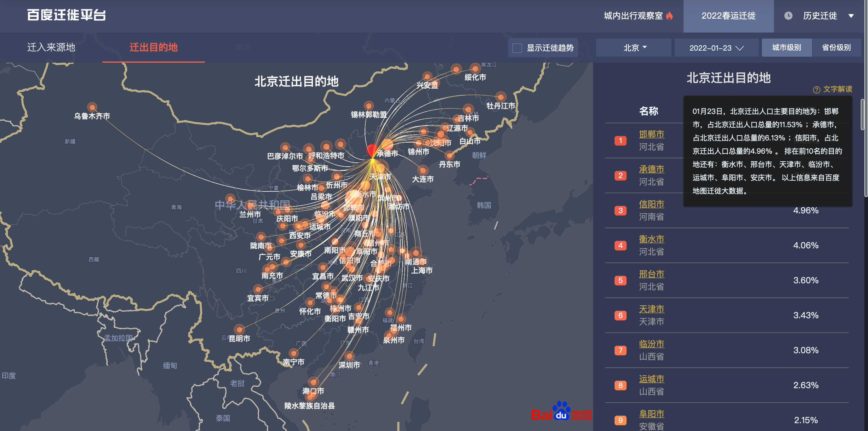Viewport: 868px width, 431px height.
Task: Click the 武汉市 label on map
Action: point(352,278)
